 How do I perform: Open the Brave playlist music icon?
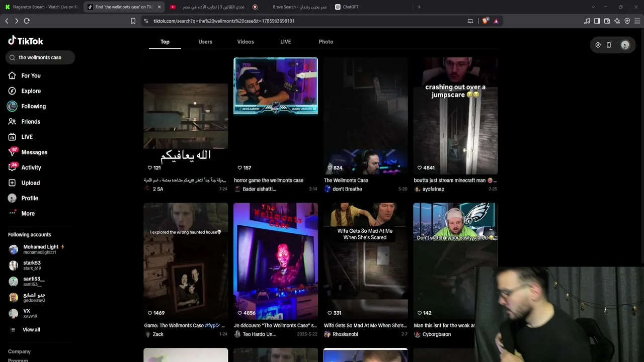(x=587, y=21)
